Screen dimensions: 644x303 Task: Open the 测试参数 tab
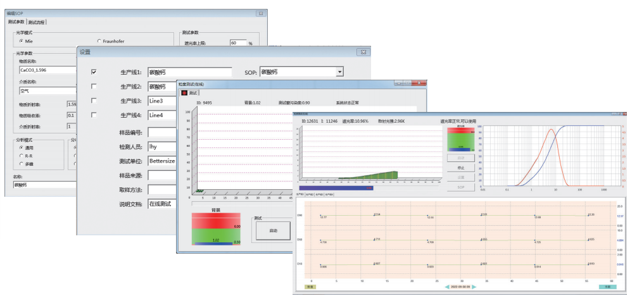point(16,22)
